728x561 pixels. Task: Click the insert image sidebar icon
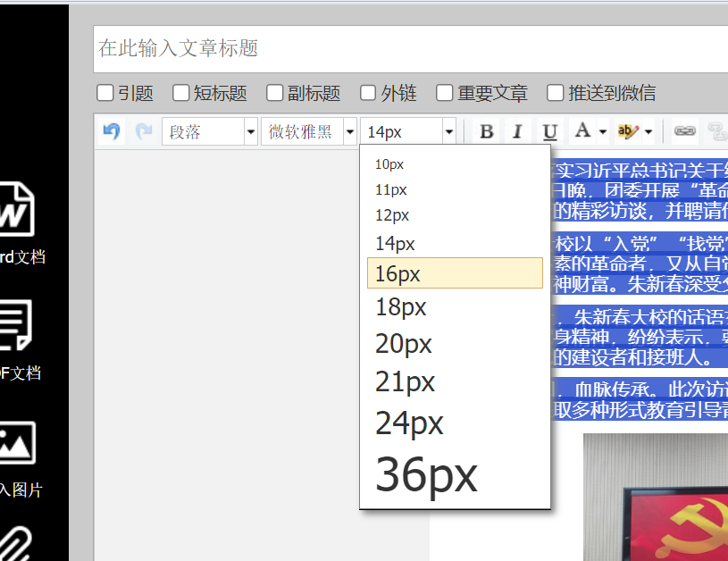18,444
